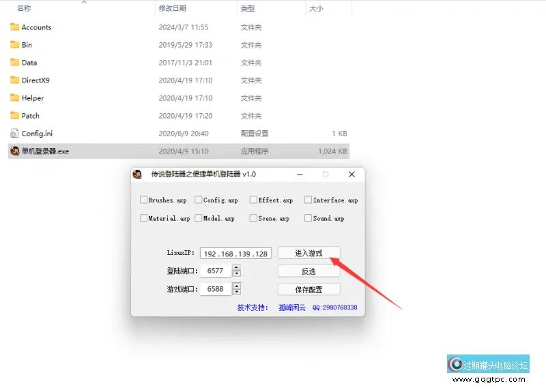
Task: Click the 单机登录器.exe file name
Action: 45,151
